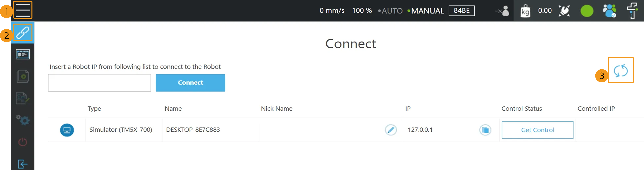
Task: Click the 100 % speed value
Action: (362, 11)
